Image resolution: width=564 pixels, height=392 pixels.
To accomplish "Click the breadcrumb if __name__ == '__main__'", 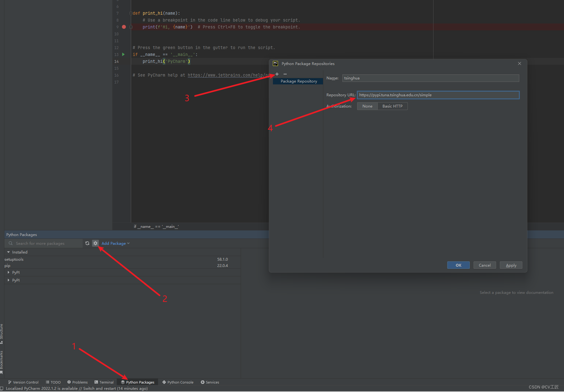I will point(156,227).
